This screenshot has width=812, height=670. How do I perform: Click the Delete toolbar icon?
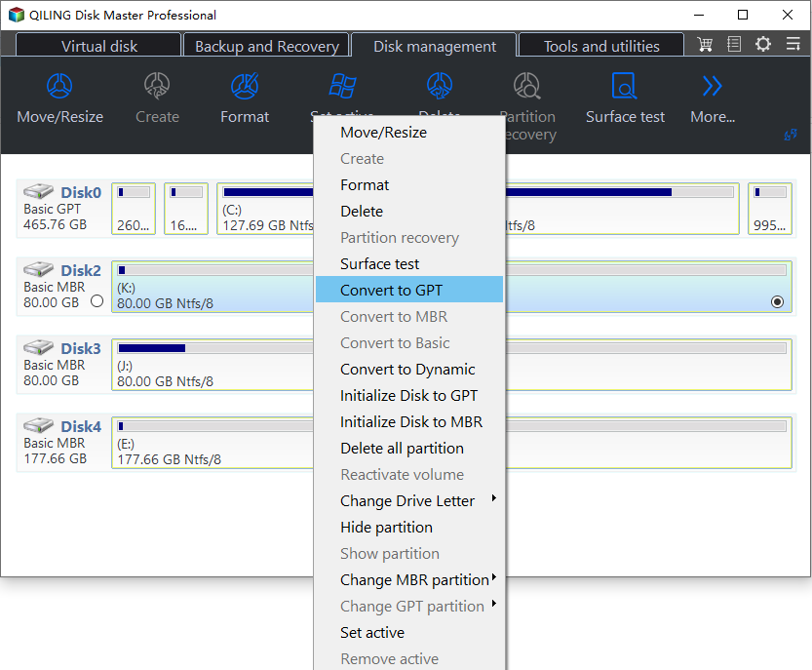click(x=439, y=86)
